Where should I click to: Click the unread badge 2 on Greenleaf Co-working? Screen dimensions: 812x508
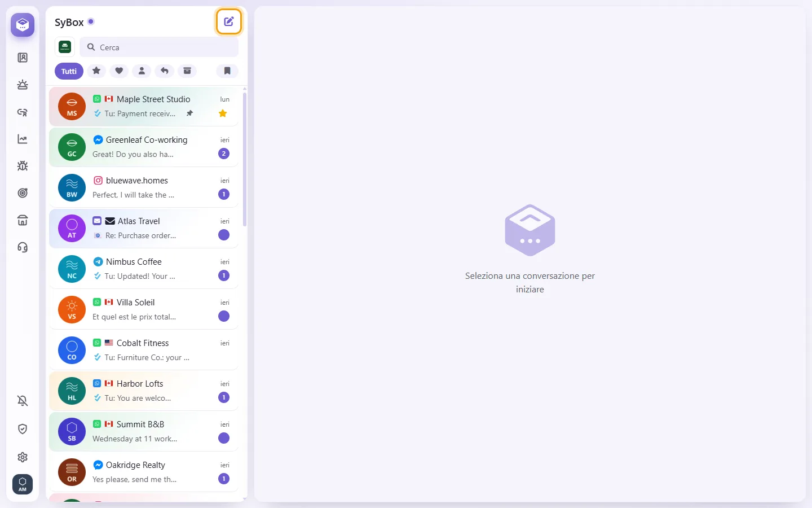(x=224, y=154)
